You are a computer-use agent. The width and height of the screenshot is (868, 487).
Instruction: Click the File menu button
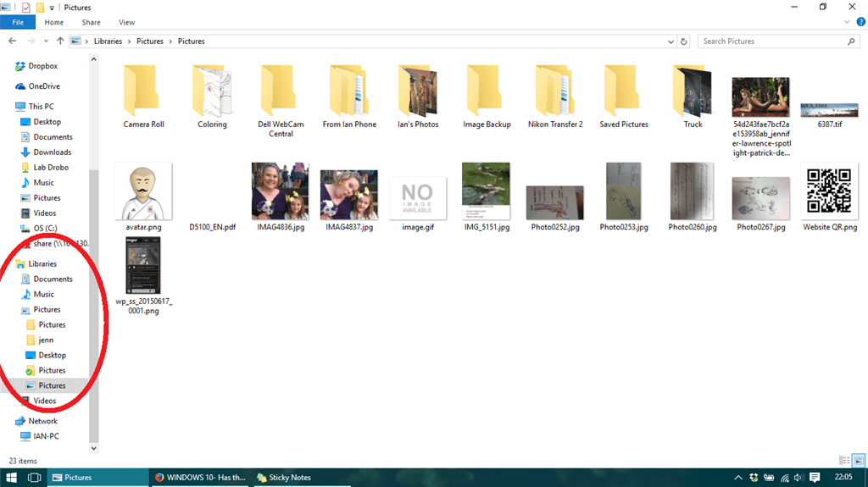pyautogui.click(x=18, y=23)
